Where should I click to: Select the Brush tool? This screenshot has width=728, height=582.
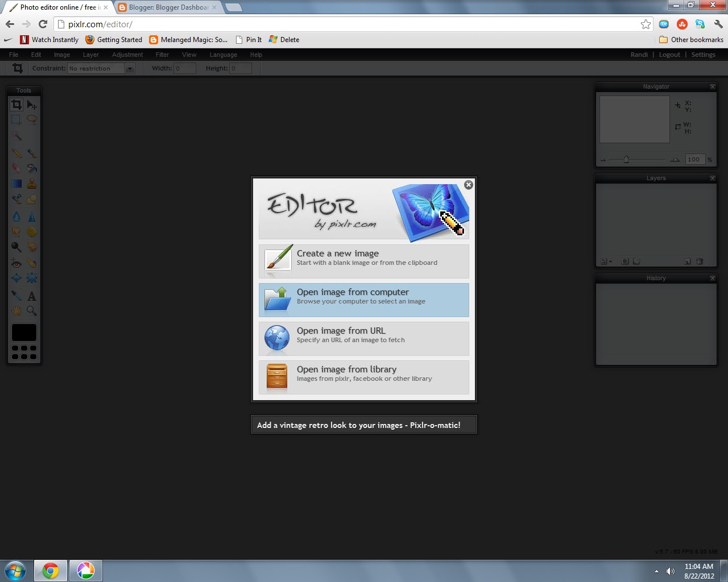[32, 153]
